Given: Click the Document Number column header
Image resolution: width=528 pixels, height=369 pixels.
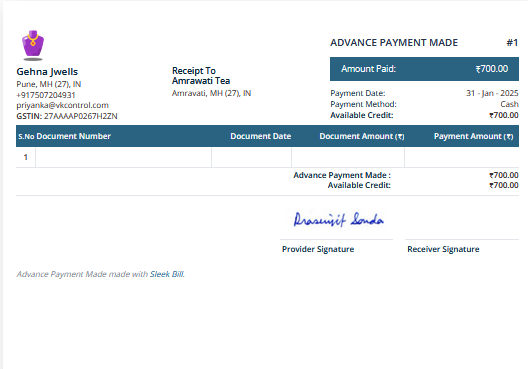Looking at the screenshot, I should click(x=73, y=136).
